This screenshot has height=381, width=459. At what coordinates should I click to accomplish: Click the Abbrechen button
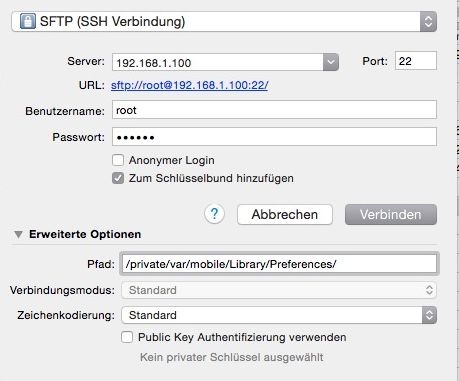pyautogui.click(x=285, y=214)
